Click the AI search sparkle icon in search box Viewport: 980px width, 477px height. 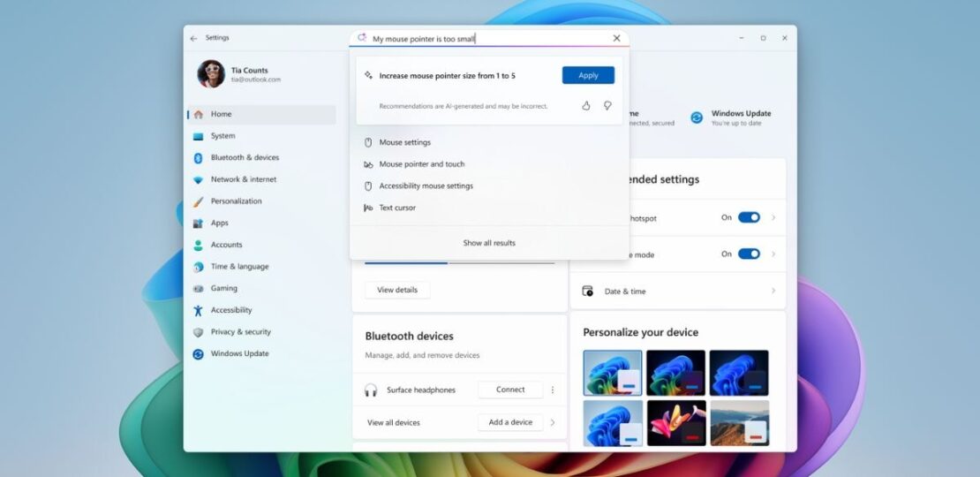click(361, 38)
